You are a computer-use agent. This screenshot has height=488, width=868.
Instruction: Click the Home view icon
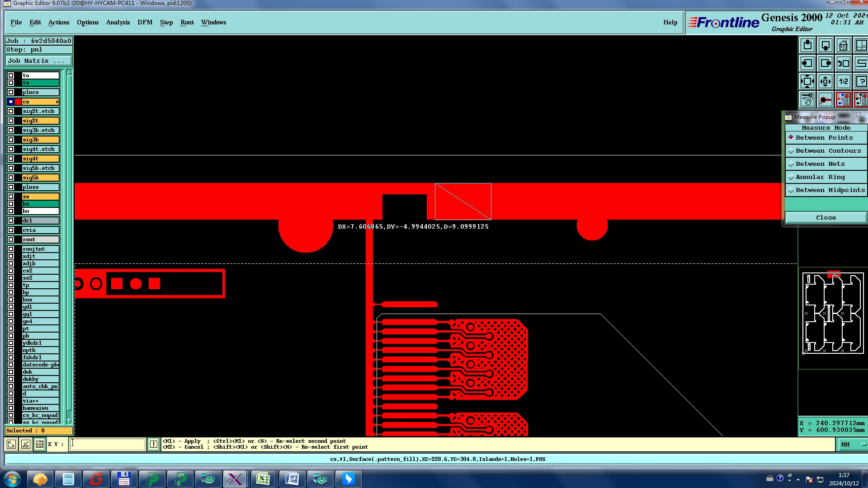(843, 46)
